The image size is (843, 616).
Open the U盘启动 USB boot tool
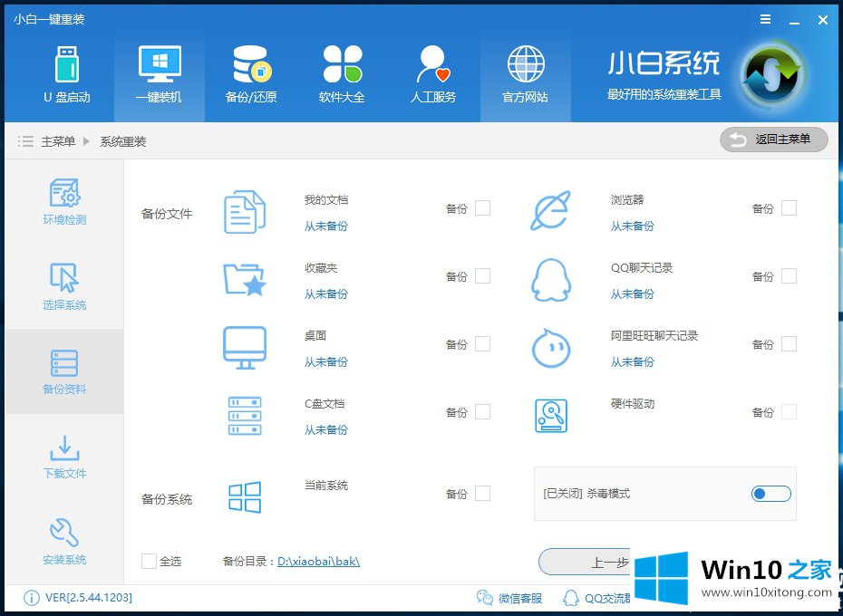point(67,75)
